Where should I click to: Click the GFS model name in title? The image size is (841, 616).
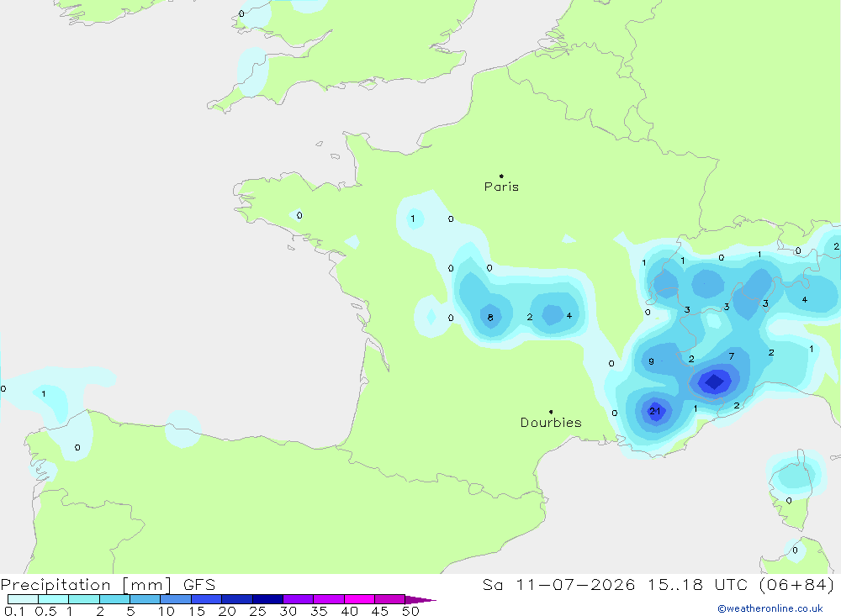tap(199, 585)
